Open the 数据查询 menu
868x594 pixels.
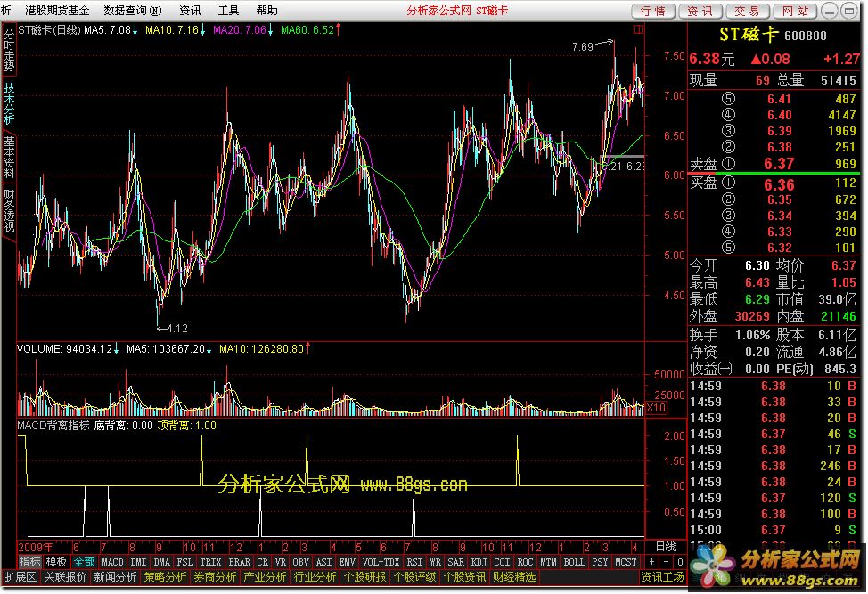click(133, 11)
